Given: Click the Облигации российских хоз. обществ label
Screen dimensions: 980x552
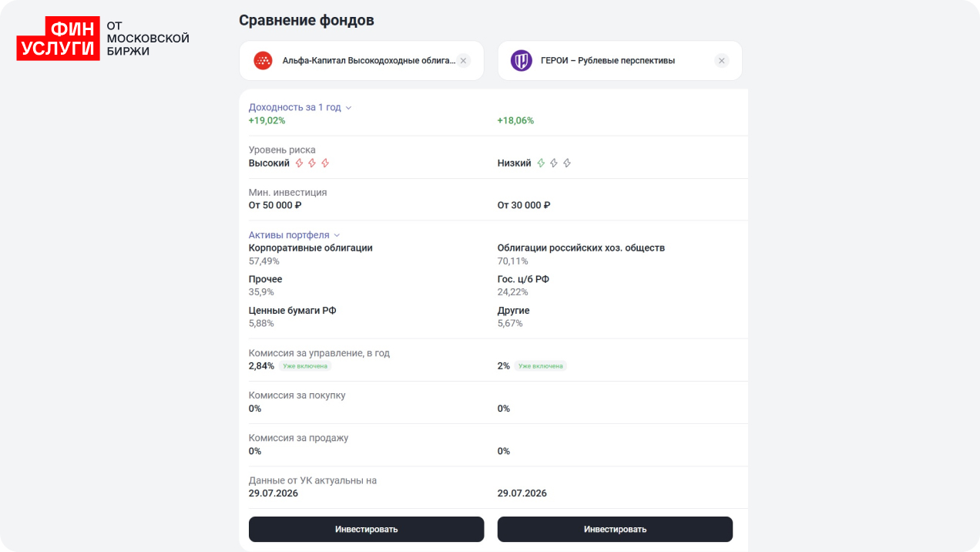Looking at the screenshot, I should tap(581, 247).
